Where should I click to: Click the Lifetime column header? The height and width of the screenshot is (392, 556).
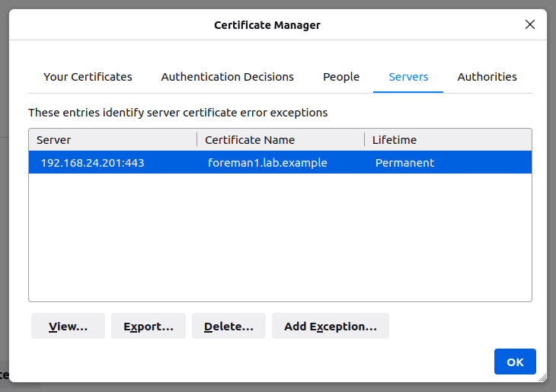point(447,140)
